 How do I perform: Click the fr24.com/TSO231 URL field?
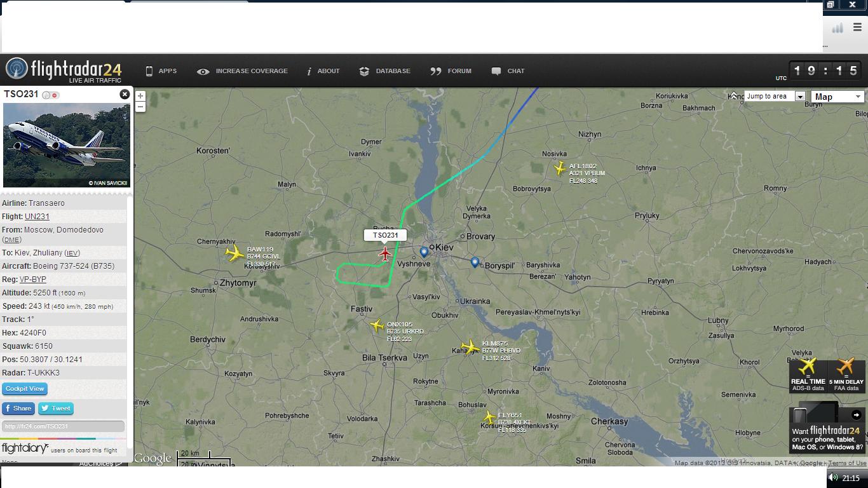click(63, 426)
